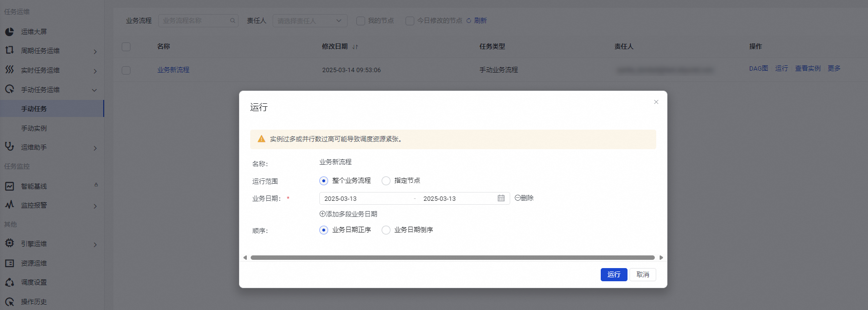Click the 运行 link in table row
The image size is (868, 310).
pyautogui.click(x=781, y=68)
